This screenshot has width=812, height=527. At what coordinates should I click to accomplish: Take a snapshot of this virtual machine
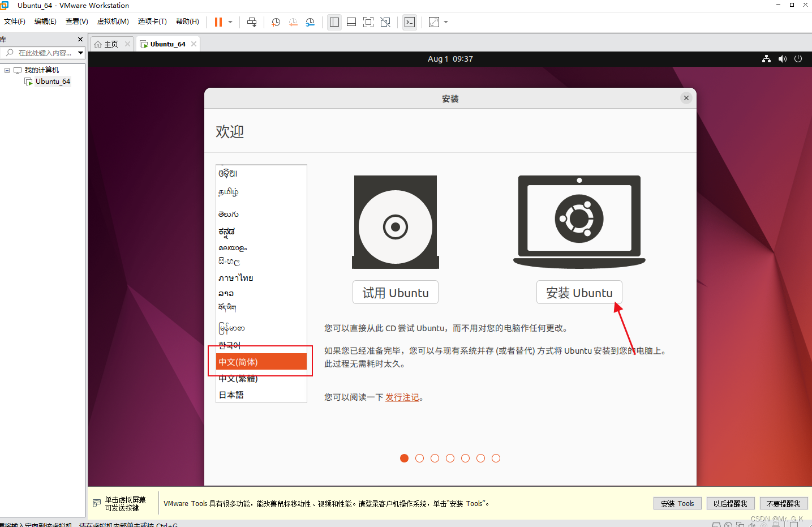tap(276, 22)
